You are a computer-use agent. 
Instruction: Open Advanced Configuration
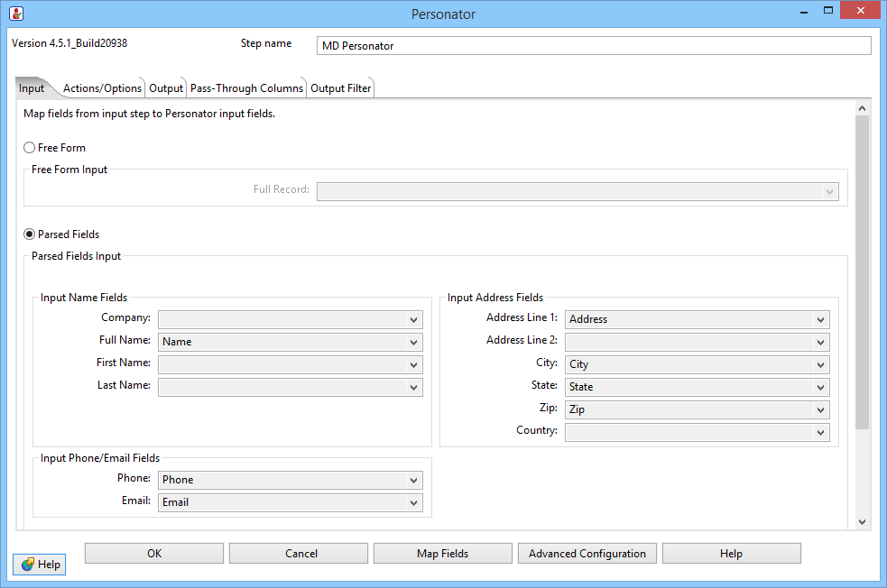point(587,554)
